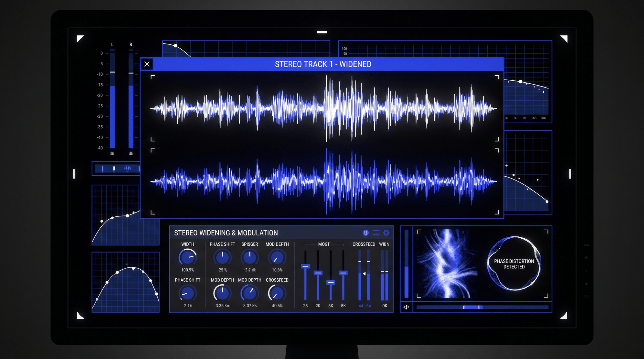Viewport: 644px width, 359px height.
Task: Click the 5K band fader handle
Action: tap(343, 273)
